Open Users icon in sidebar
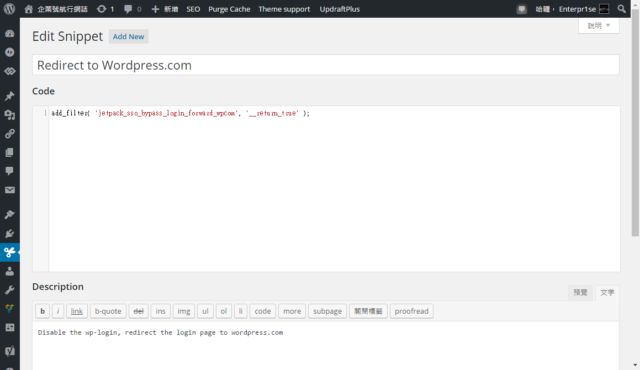 pos(9,271)
